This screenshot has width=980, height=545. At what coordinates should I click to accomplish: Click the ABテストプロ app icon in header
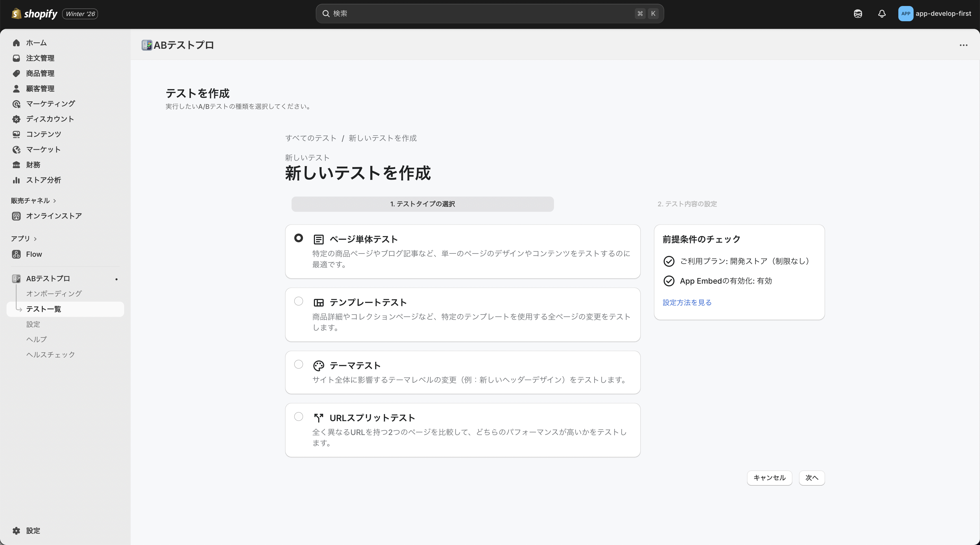146,45
